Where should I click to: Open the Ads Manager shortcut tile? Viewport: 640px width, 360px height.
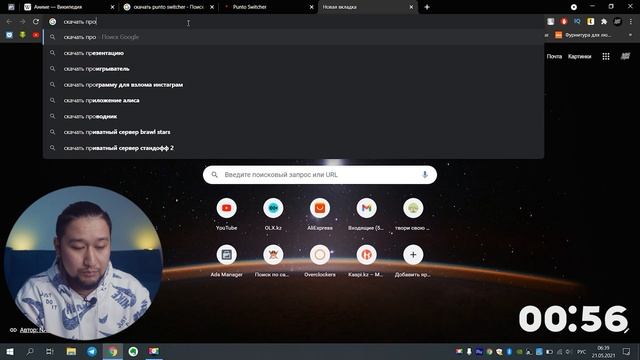click(227, 260)
